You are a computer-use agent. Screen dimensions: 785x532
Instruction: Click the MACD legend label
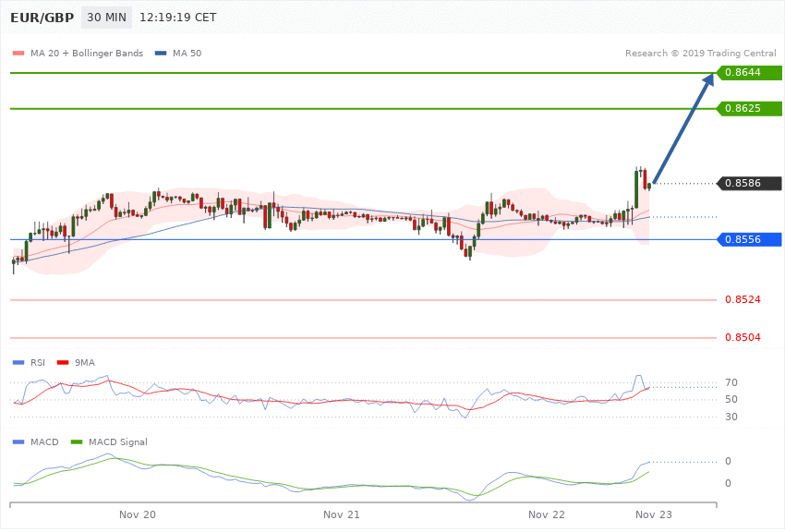(44, 441)
